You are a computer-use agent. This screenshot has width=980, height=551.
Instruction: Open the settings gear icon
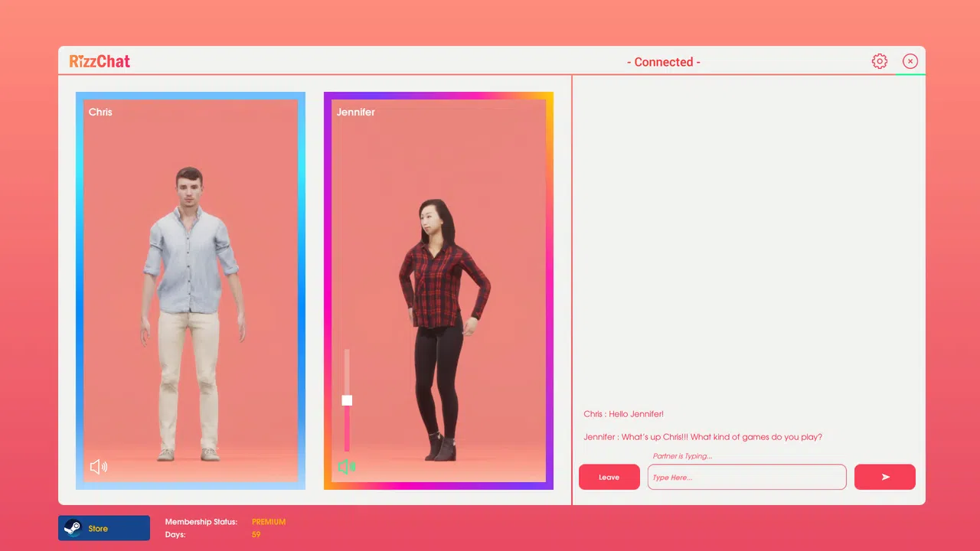[880, 61]
